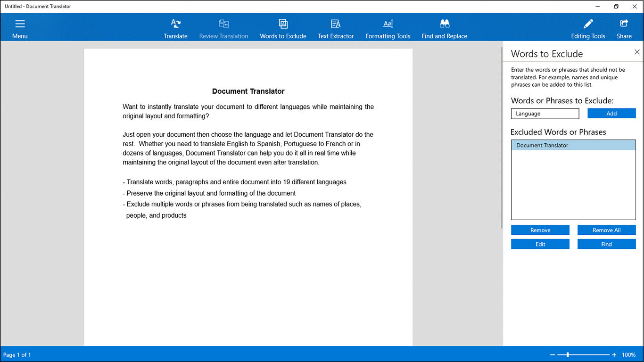The image size is (644, 362).
Task: Open the hamburger Menu
Action: pyautogui.click(x=20, y=27)
